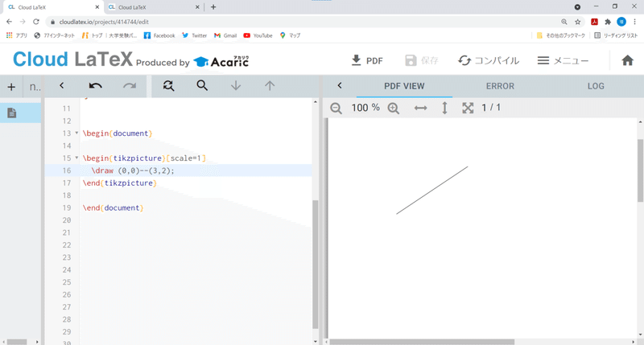
Task: Open the YouTube bookmark
Action: pyautogui.click(x=258, y=35)
